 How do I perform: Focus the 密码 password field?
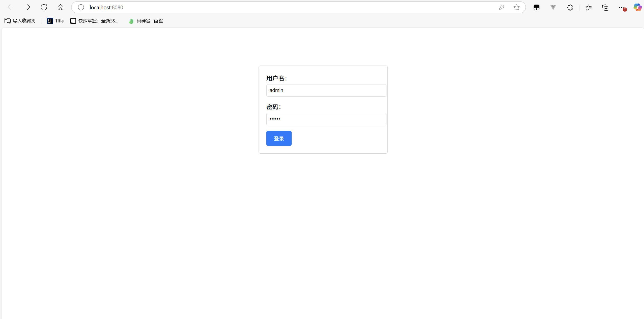(326, 119)
